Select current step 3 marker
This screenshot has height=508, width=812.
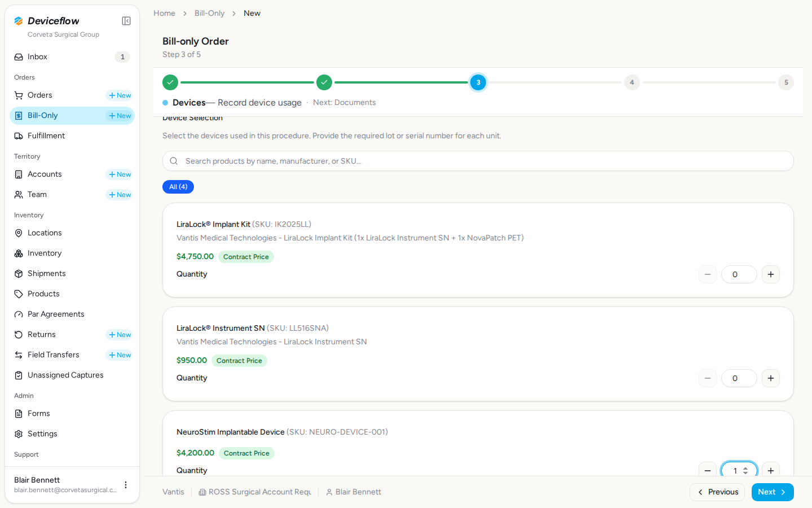[x=478, y=82]
